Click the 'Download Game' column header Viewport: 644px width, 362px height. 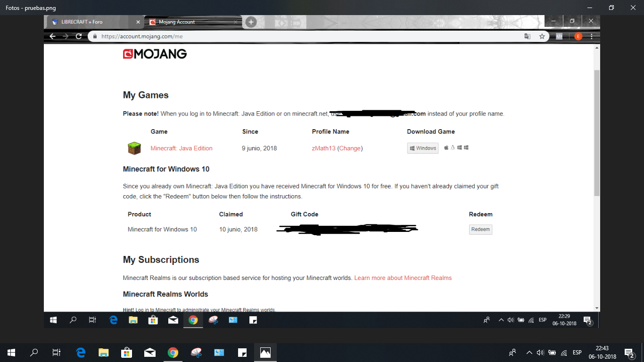point(431,132)
